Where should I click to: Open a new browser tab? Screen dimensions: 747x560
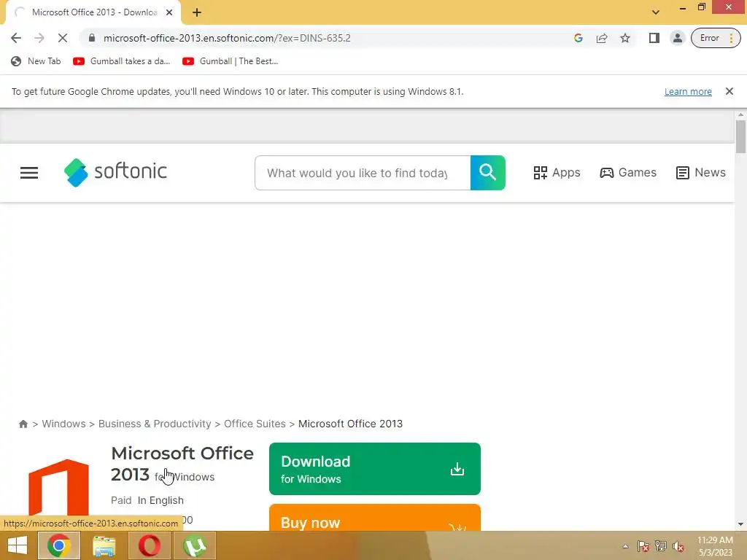(197, 12)
